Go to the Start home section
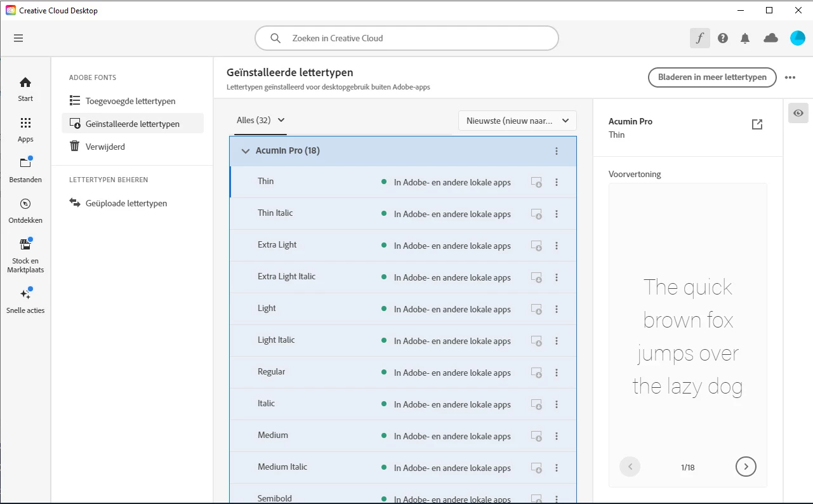The width and height of the screenshot is (813, 504). click(x=25, y=89)
